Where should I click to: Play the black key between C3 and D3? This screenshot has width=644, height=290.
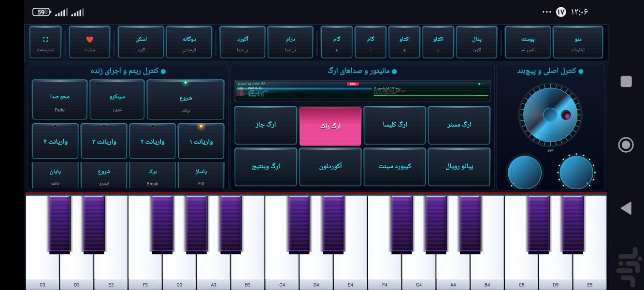pos(59,224)
